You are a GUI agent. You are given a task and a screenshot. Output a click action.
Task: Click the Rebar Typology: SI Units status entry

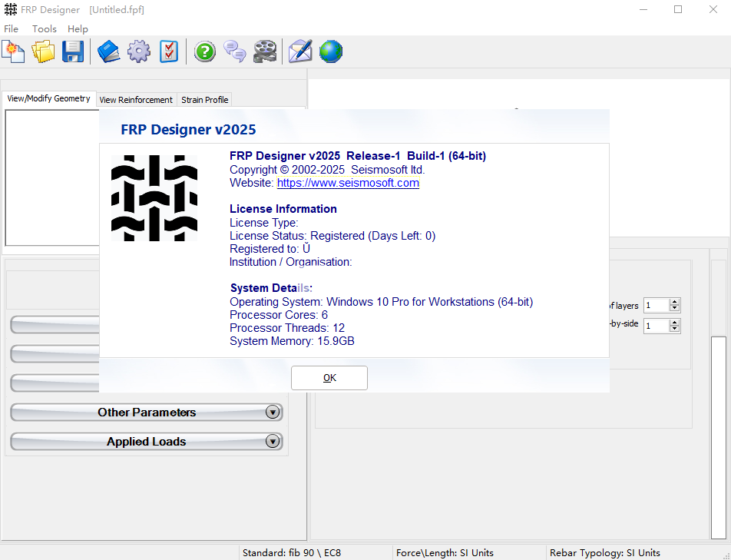(604, 553)
